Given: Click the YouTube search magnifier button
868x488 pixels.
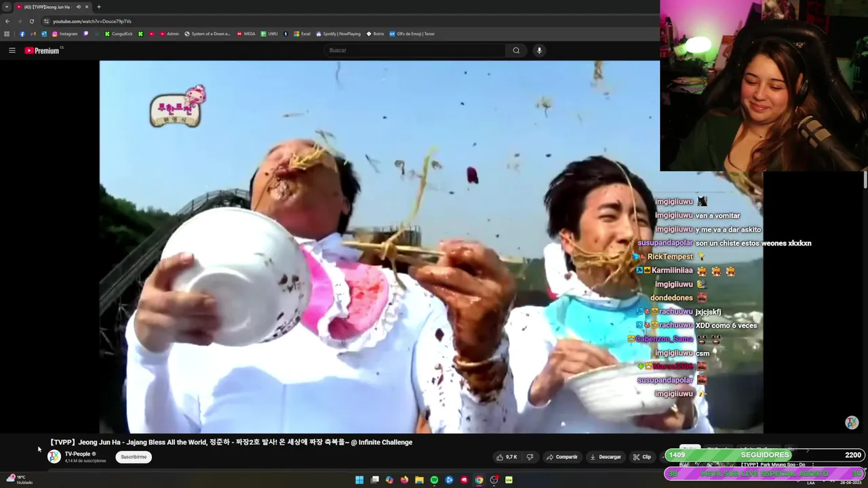Looking at the screenshot, I should 516,50.
